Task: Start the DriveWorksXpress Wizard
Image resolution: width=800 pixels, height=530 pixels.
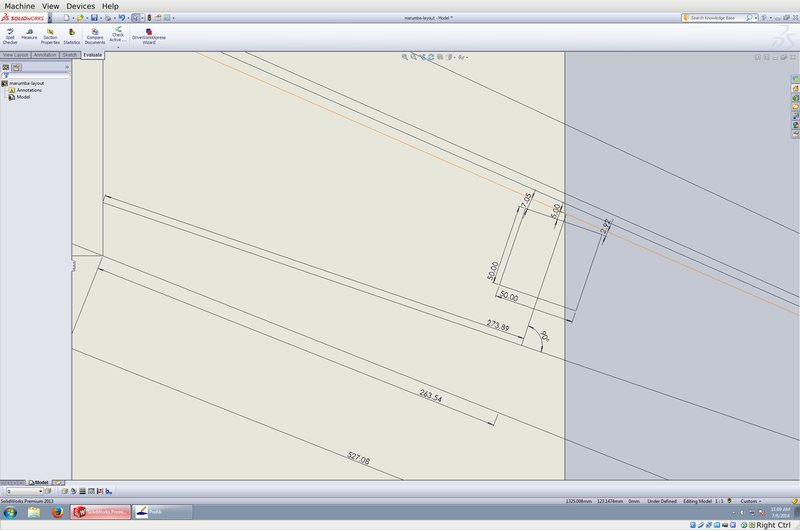Action: click(x=149, y=35)
